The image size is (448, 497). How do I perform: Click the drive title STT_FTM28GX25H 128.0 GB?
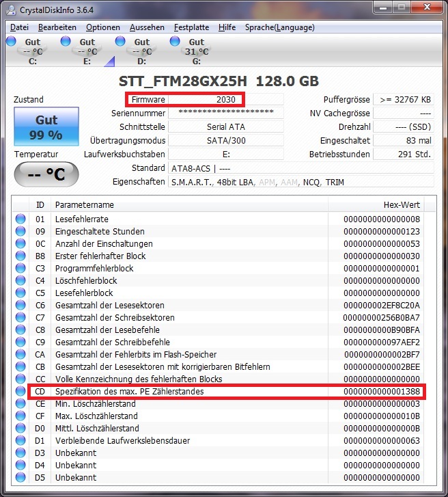coord(219,81)
